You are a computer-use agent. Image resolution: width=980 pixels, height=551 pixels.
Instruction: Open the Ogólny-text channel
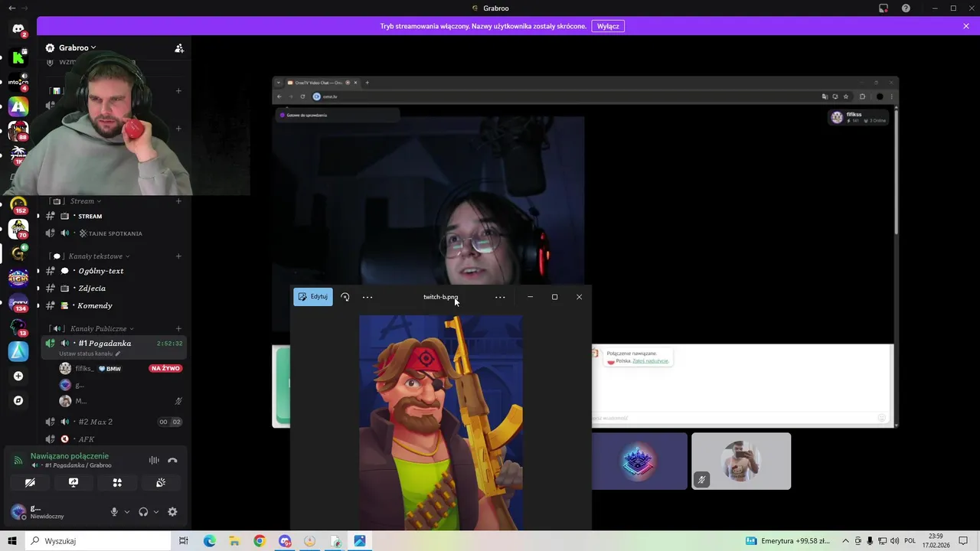pos(114,271)
